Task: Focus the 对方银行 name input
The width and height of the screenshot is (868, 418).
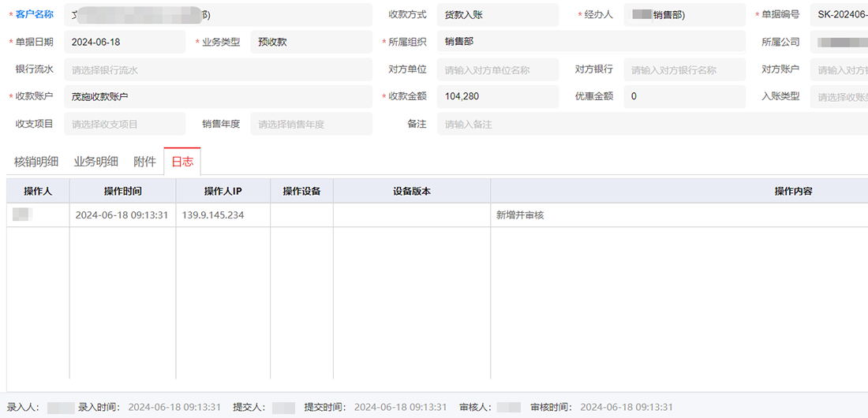Action: pos(683,69)
